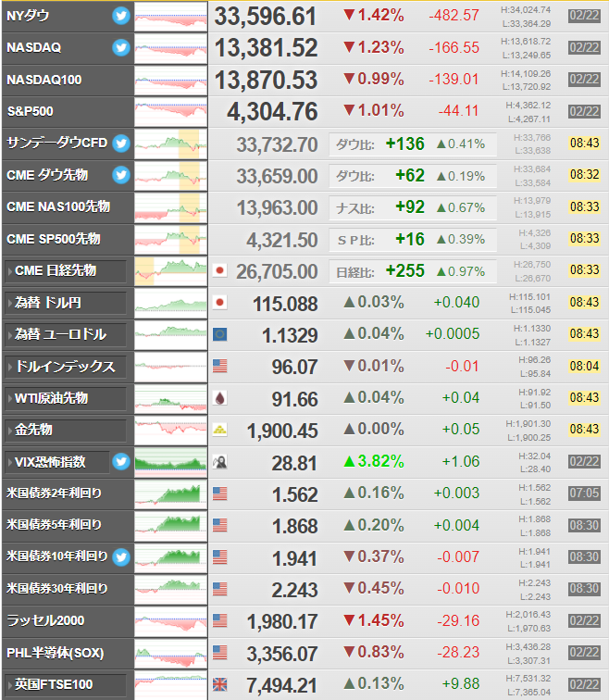
Task: Click the UK flag on 英国FTSE100 row
Action: click(x=219, y=684)
